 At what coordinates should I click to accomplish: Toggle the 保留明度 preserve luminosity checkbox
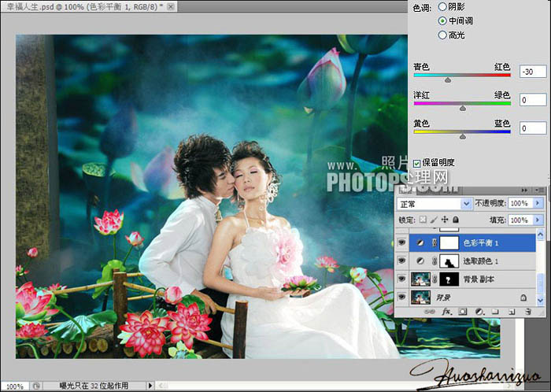417,162
